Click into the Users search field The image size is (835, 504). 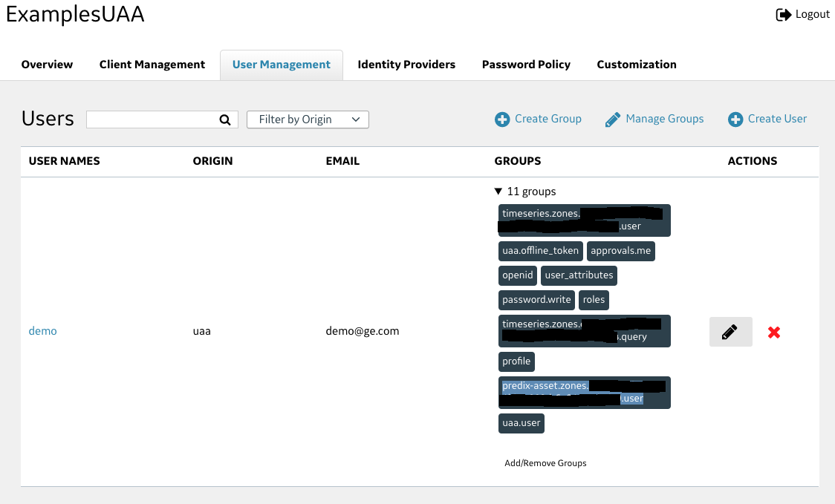pos(152,120)
